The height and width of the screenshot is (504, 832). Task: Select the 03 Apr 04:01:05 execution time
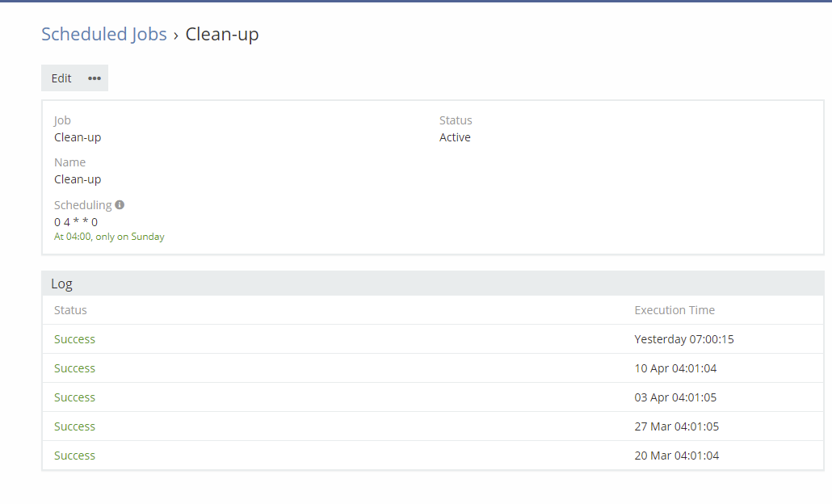point(675,397)
